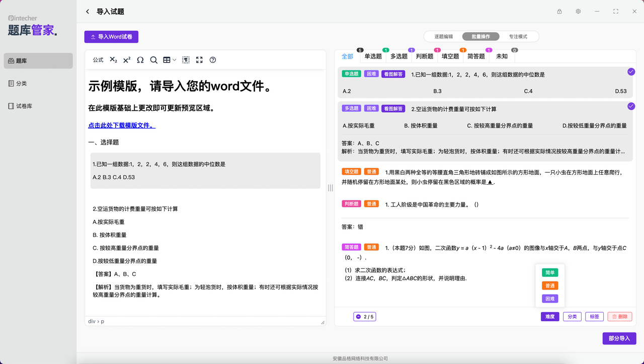Image resolution: width=644 pixels, height=364 pixels.
Task: Toggle show blocks paragraph icon
Action: coord(186,60)
